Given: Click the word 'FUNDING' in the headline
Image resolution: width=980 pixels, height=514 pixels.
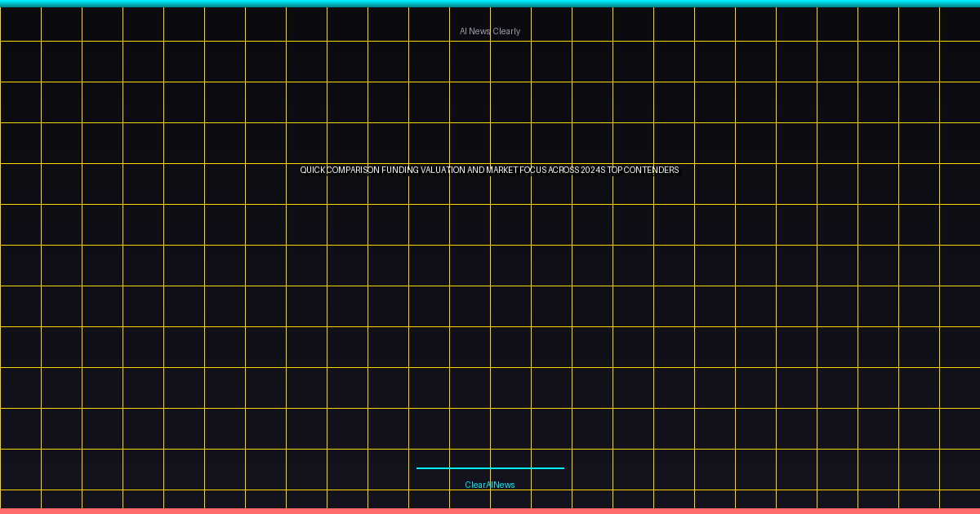Looking at the screenshot, I should point(399,171).
